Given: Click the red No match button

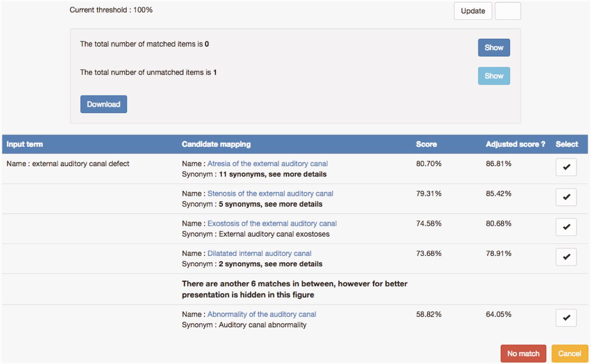Looking at the screenshot, I should (523, 354).
